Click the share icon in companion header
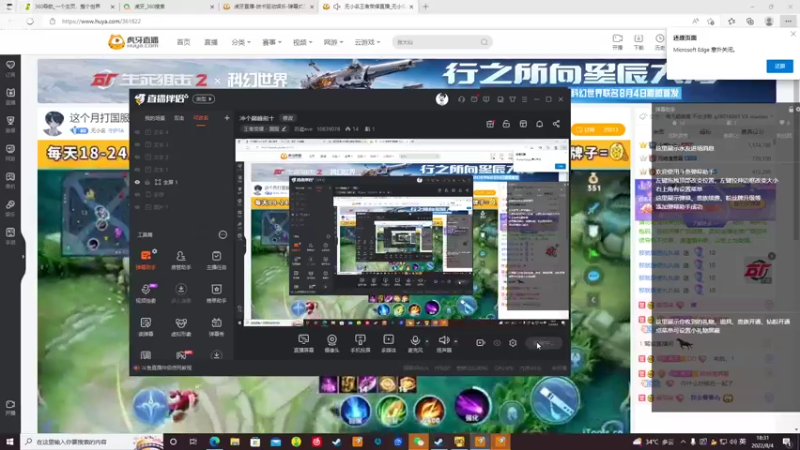Screen dimensions: 800x450 click(556, 124)
